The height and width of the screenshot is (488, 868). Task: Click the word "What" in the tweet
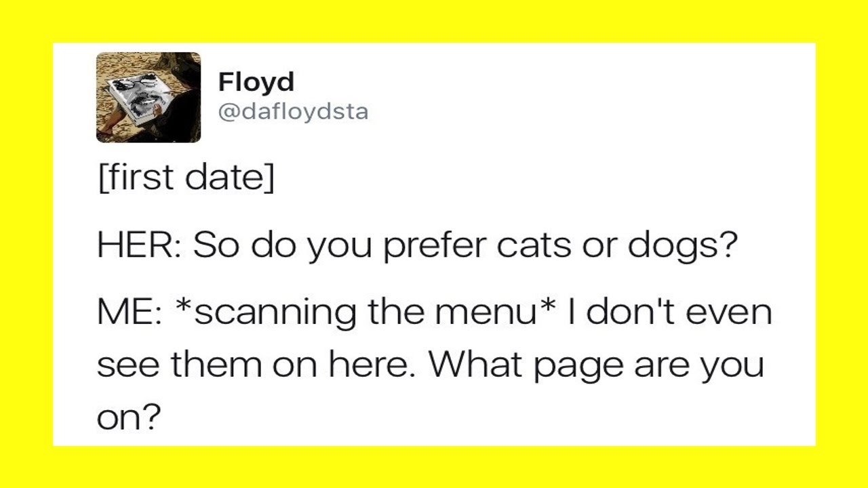475,365
